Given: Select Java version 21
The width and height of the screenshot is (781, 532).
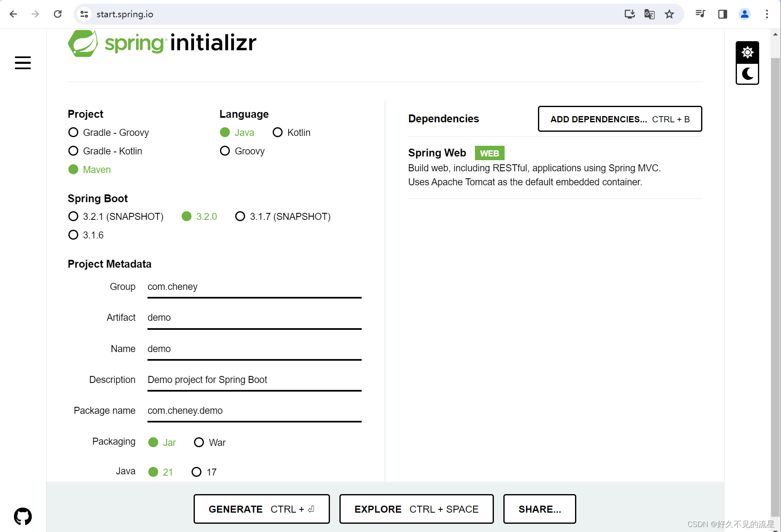Looking at the screenshot, I should (161, 472).
